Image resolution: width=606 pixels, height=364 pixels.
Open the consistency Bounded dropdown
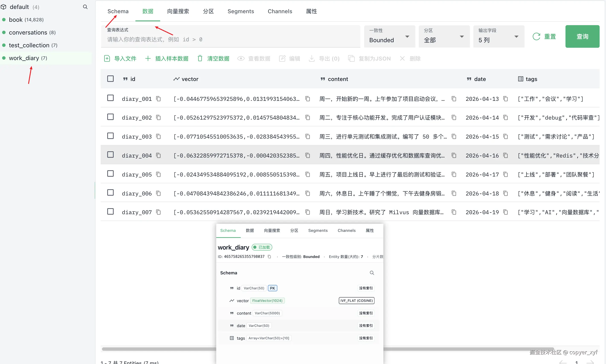[390, 36]
